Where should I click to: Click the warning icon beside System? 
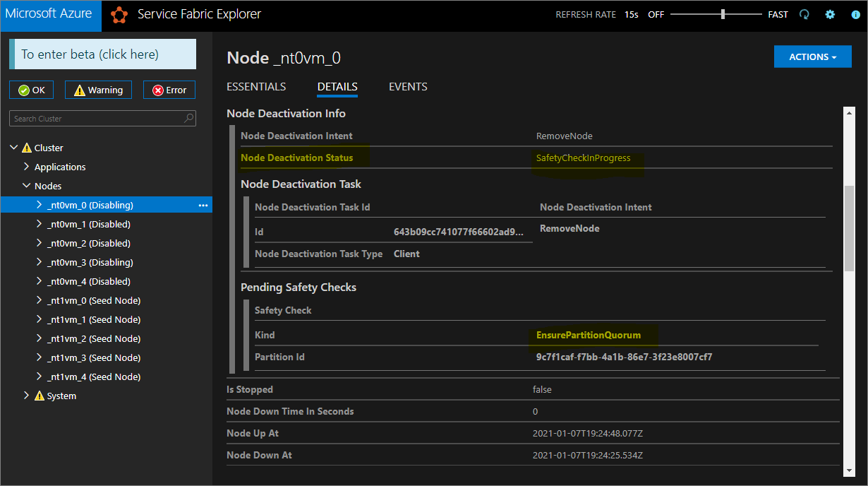coord(40,396)
